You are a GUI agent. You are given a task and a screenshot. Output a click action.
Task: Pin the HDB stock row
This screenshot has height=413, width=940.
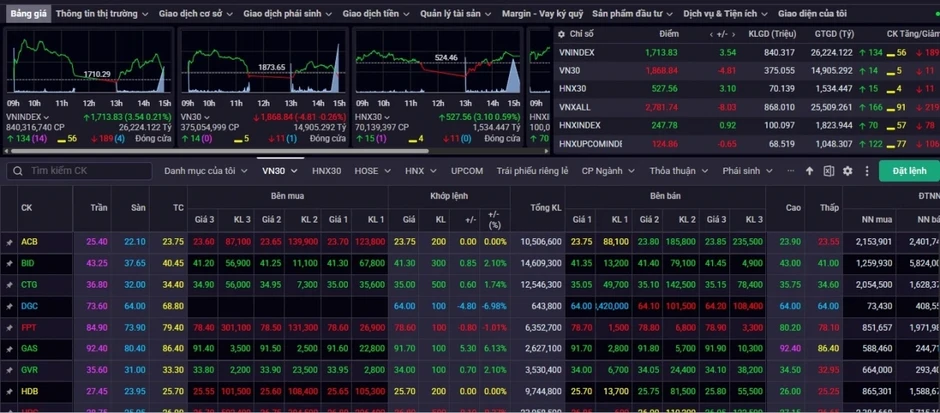click(x=9, y=392)
